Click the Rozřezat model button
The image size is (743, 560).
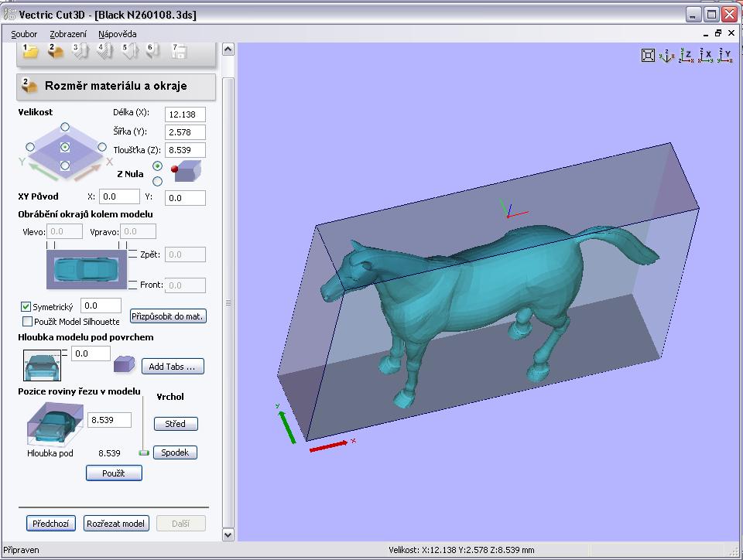tap(115, 524)
